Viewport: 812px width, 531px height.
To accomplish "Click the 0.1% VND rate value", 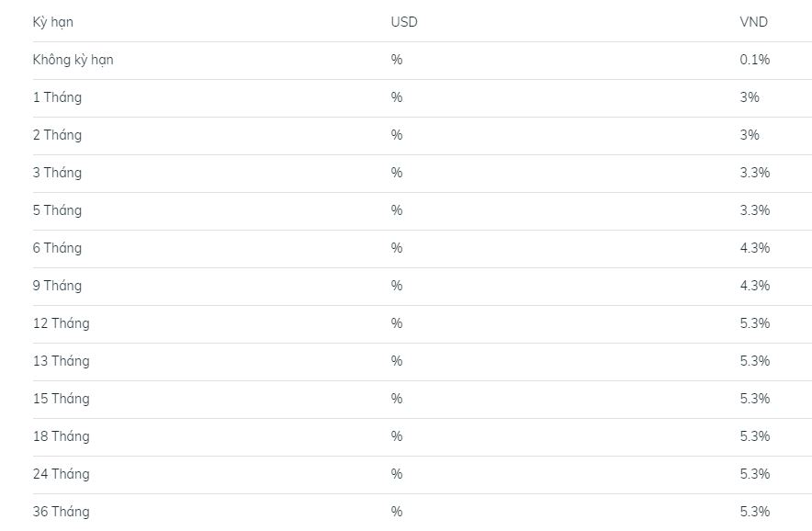I will (x=754, y=60).
